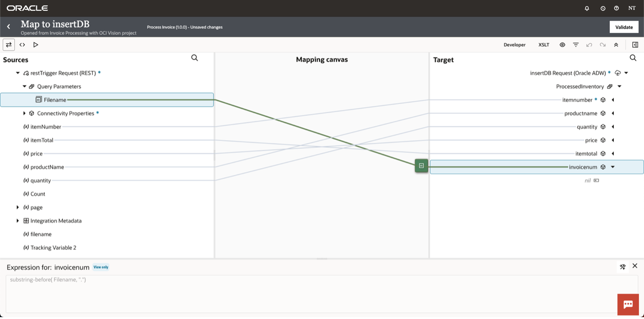
Task: Select the Developer mode label
Action: [515, 45]
